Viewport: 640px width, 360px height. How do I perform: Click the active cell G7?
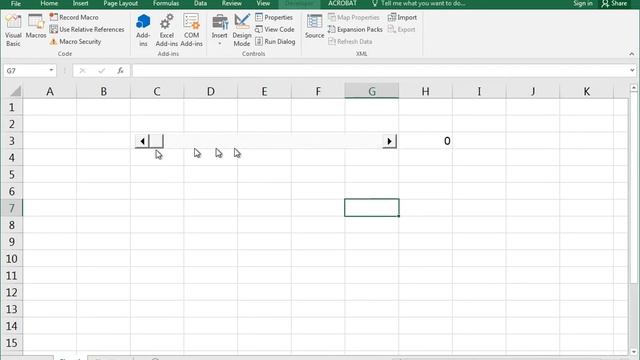coord(372,208)
